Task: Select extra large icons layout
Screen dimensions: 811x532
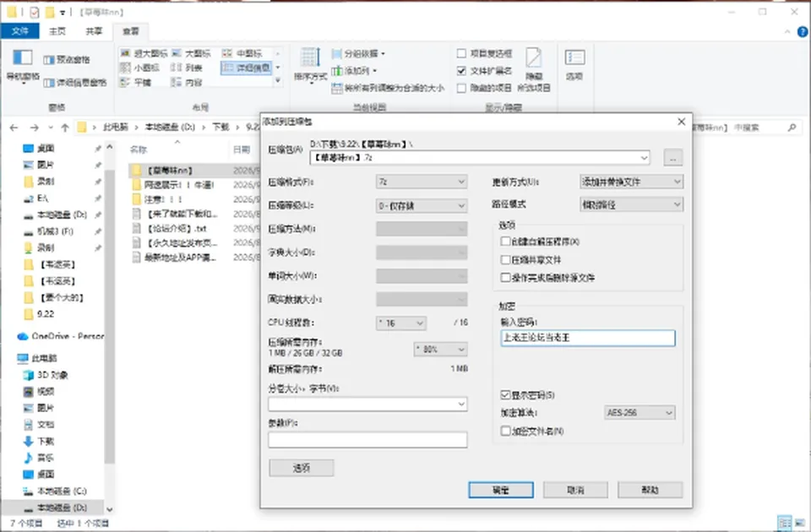Action: [x=144, y=53]
